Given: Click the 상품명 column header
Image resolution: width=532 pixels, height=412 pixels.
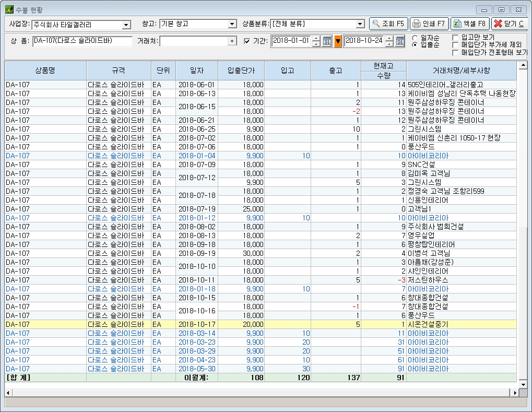Looking at the screenshot, I should 45,70.
